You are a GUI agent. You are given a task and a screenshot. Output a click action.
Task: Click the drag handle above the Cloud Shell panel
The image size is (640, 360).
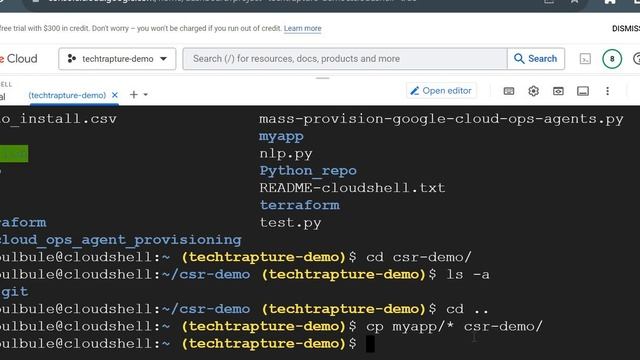tap(322, 78)
